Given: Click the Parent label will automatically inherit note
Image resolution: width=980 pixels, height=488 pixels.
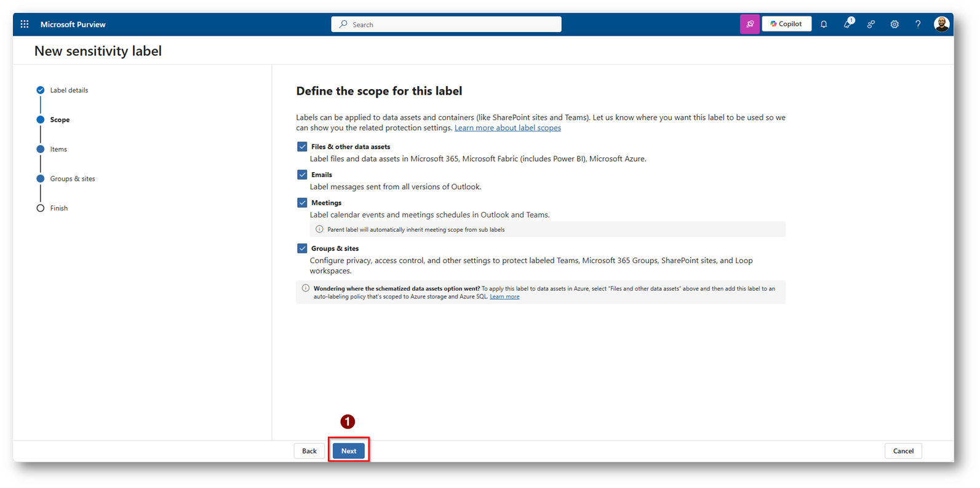Looking at the screenshot, I should point(416,230).
